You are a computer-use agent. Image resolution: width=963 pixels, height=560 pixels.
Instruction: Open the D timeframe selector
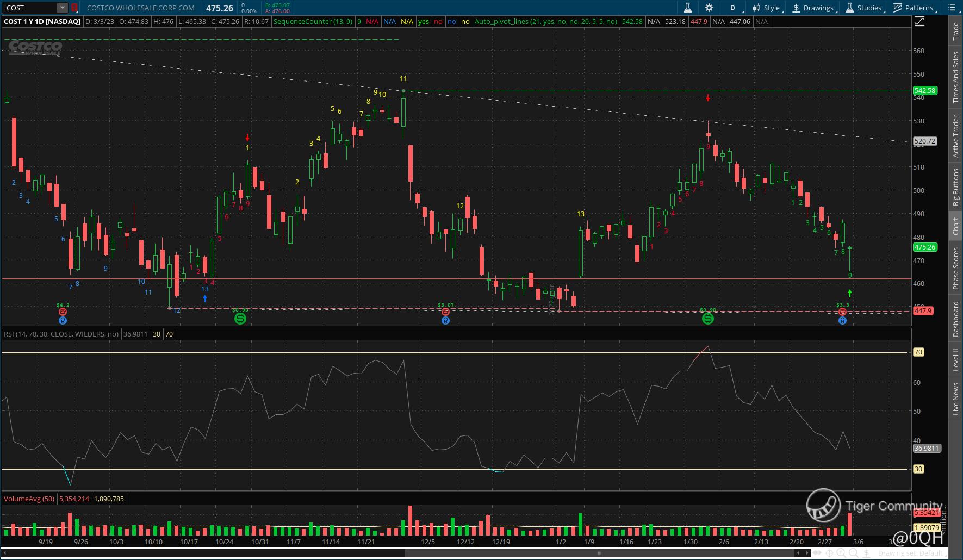732,8
